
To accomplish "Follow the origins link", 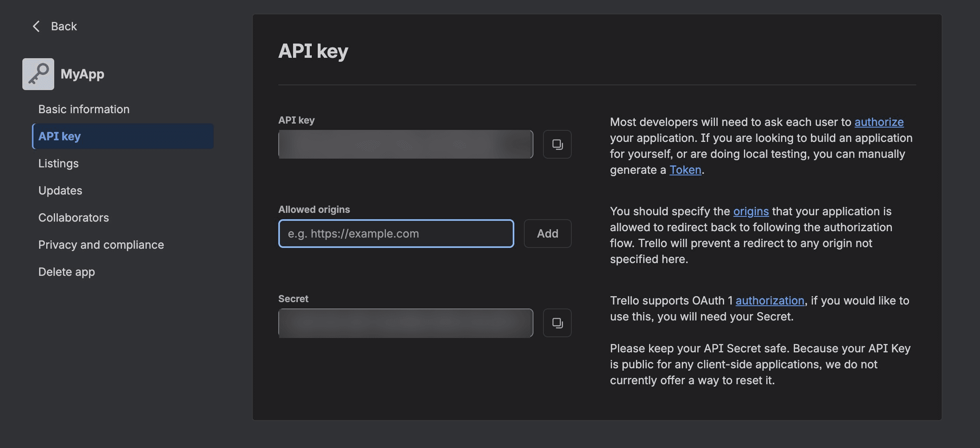I will pos(751,211).
